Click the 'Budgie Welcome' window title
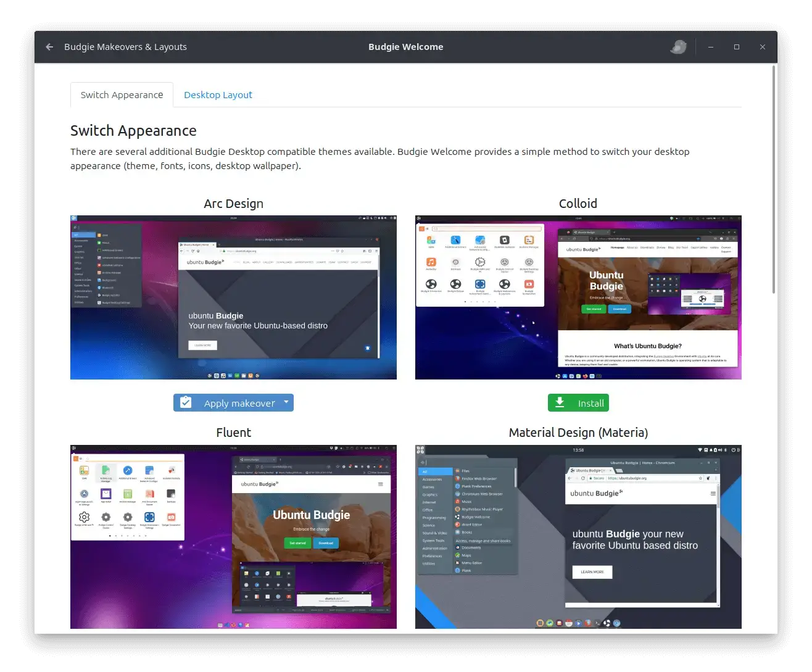 [406, 47]
